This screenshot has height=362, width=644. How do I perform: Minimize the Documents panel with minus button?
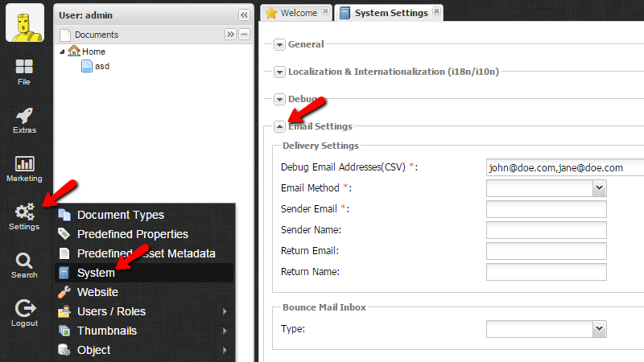(245, 34)
